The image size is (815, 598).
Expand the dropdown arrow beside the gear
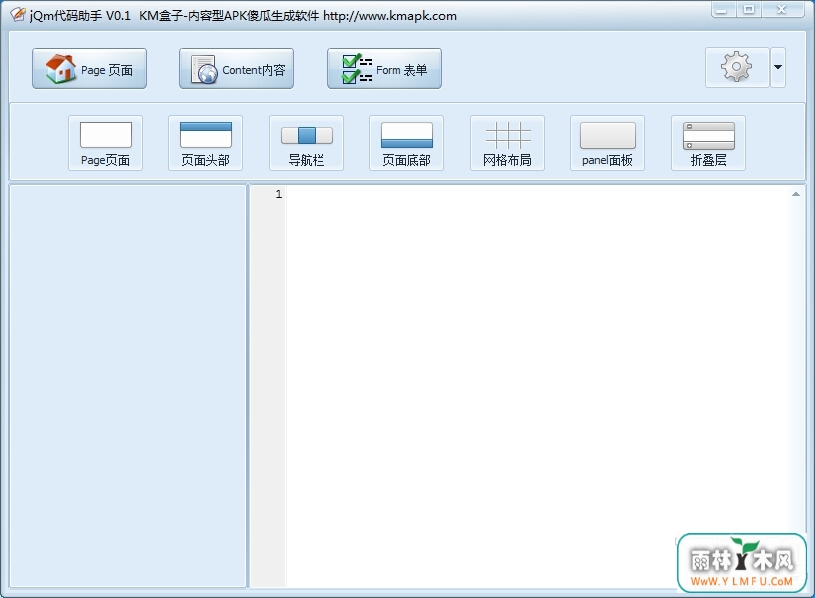point(778,67)
